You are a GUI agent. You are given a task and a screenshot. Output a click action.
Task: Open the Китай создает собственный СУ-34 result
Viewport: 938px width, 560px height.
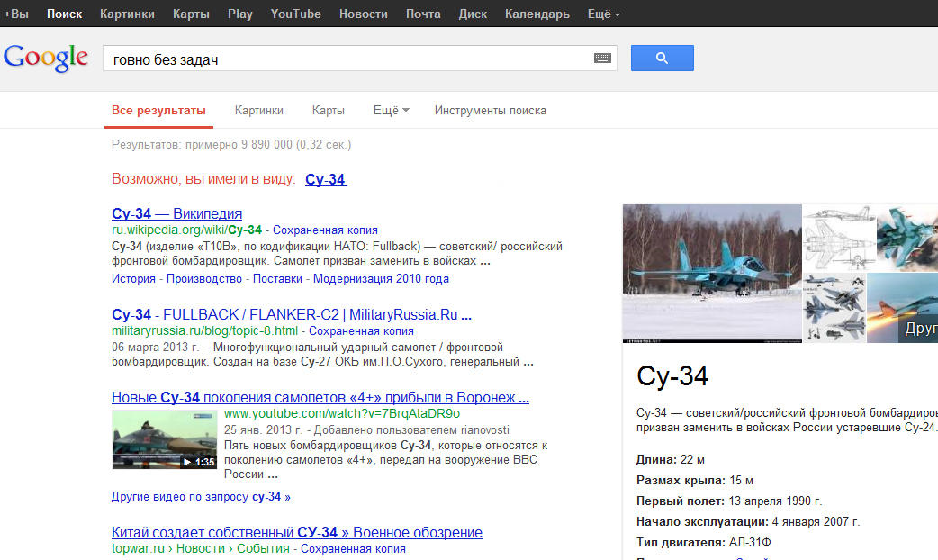297,532
